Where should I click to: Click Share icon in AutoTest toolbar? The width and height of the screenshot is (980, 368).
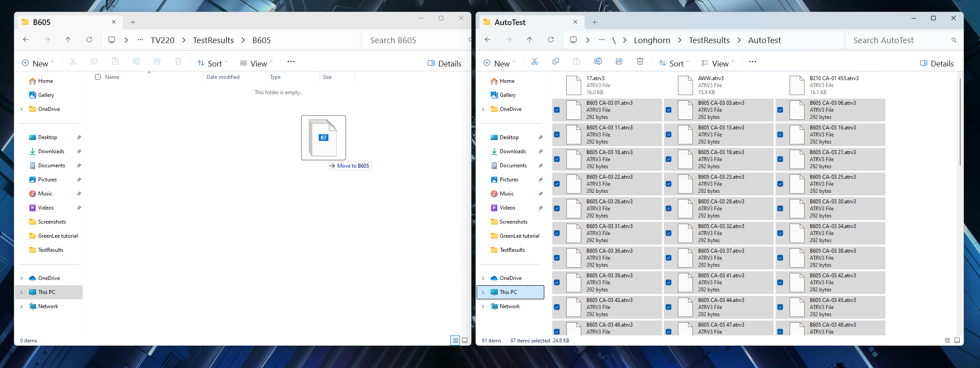pos(619,62)
